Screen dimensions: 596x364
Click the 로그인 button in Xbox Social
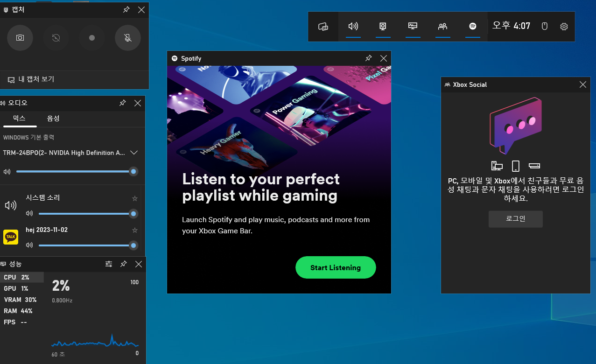[x=515, y=218]
